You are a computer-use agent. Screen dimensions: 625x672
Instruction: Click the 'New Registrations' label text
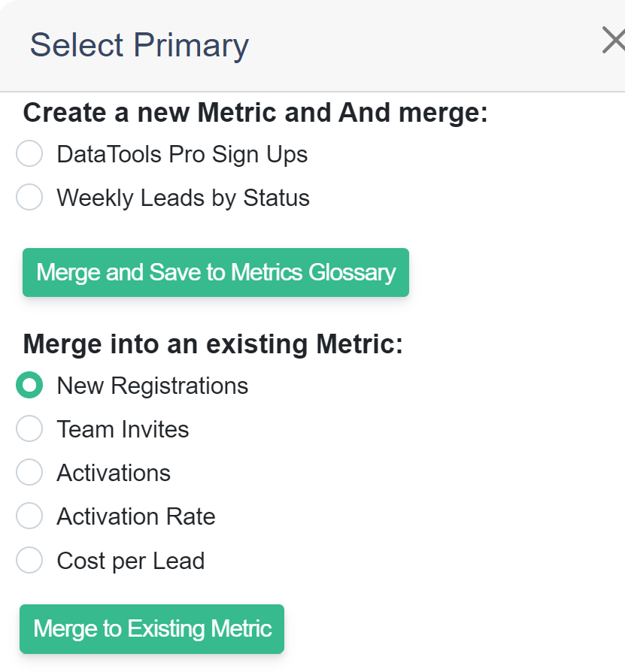coord(153,386)
